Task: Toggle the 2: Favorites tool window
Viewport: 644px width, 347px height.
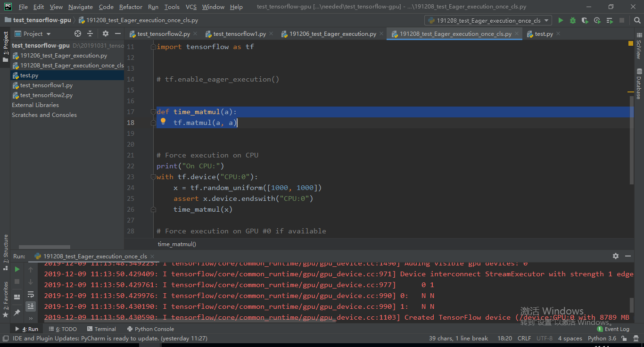Action: pyautogui.click(x=6, y=299)
